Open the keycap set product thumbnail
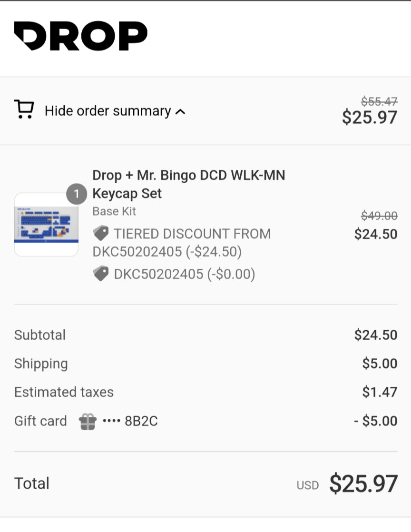This screenshot has height=532, width=411. (46, 225)
